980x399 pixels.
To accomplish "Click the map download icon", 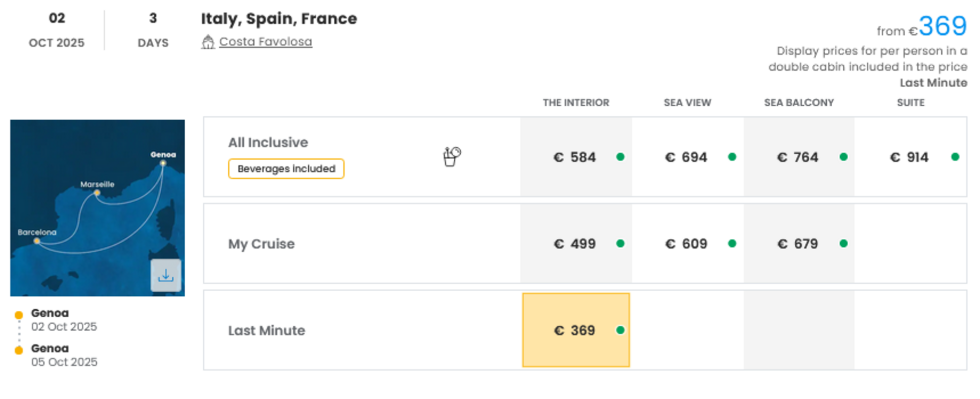I will point(166,275).
